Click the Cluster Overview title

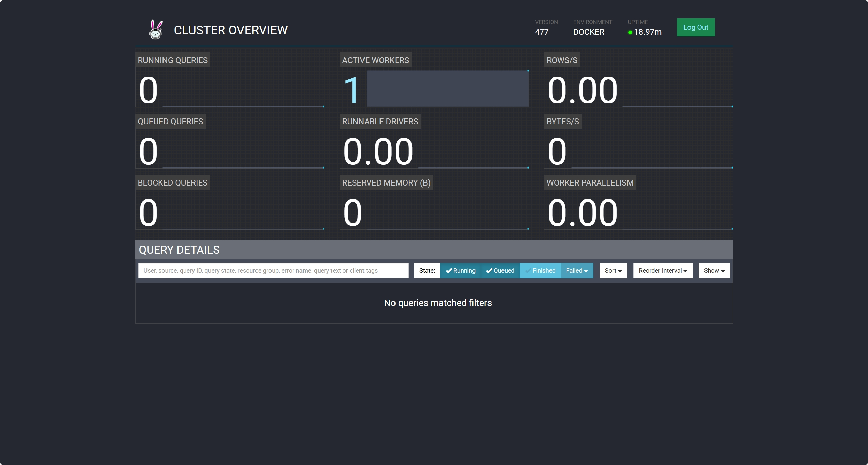pos(231,30)
